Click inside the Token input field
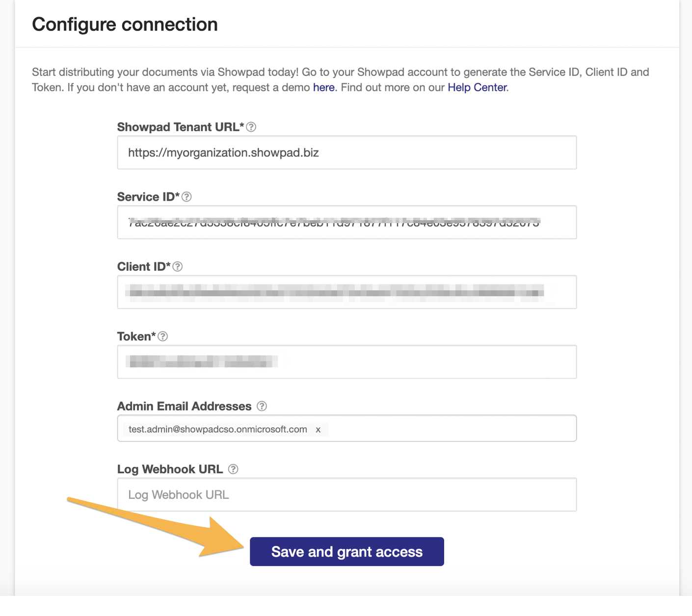This screenshot has height=616, width=692. point(347,361)
